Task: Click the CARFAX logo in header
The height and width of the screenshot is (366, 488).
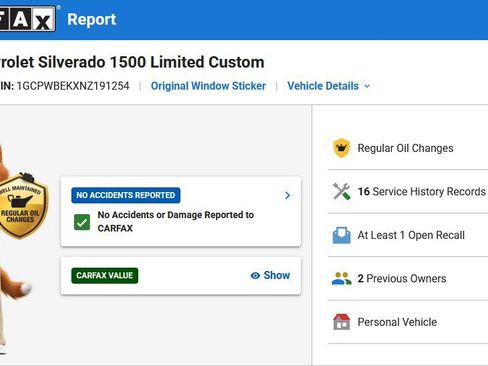Action: pyautogui.click(x=27, y=19)
